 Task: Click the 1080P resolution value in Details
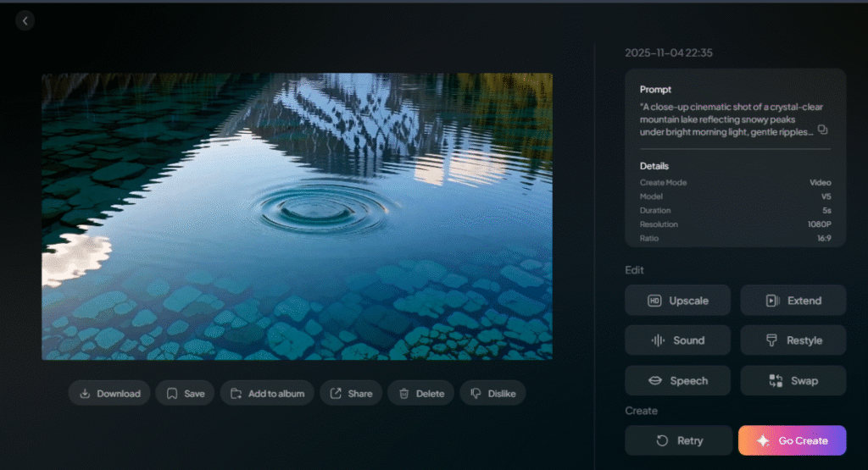pyautogui.click(x=819, y=224)
